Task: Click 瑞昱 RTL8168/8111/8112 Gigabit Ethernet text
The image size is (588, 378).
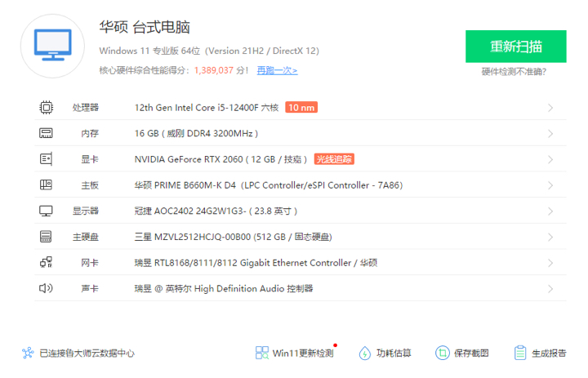Action: (256, 263)
